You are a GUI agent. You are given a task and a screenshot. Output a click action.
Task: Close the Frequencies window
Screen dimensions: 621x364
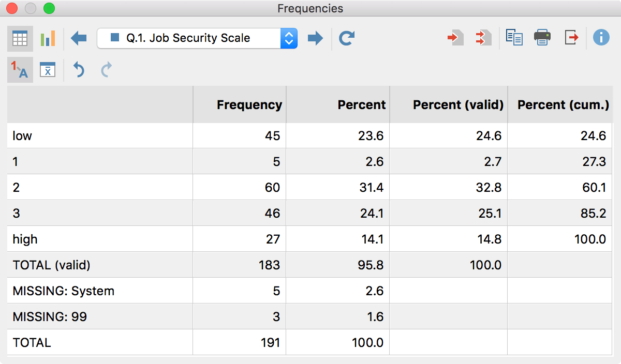[11, 8]
